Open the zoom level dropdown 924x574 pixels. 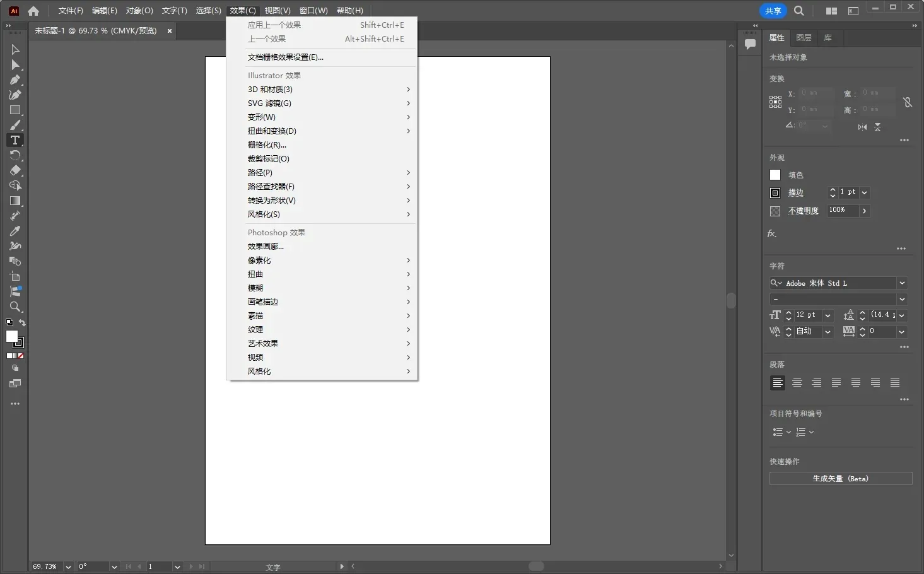tap(68, 566)
